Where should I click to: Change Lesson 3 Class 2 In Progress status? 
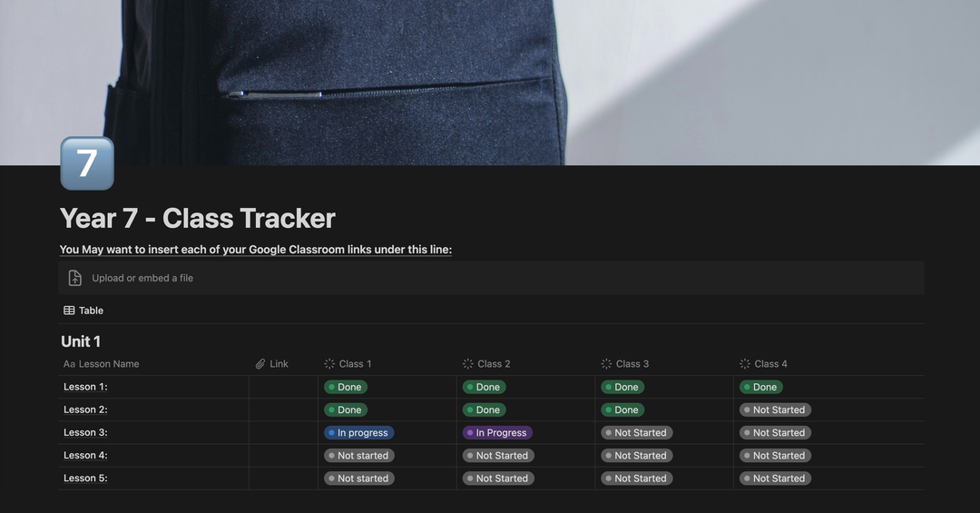[x=497, y=432]
